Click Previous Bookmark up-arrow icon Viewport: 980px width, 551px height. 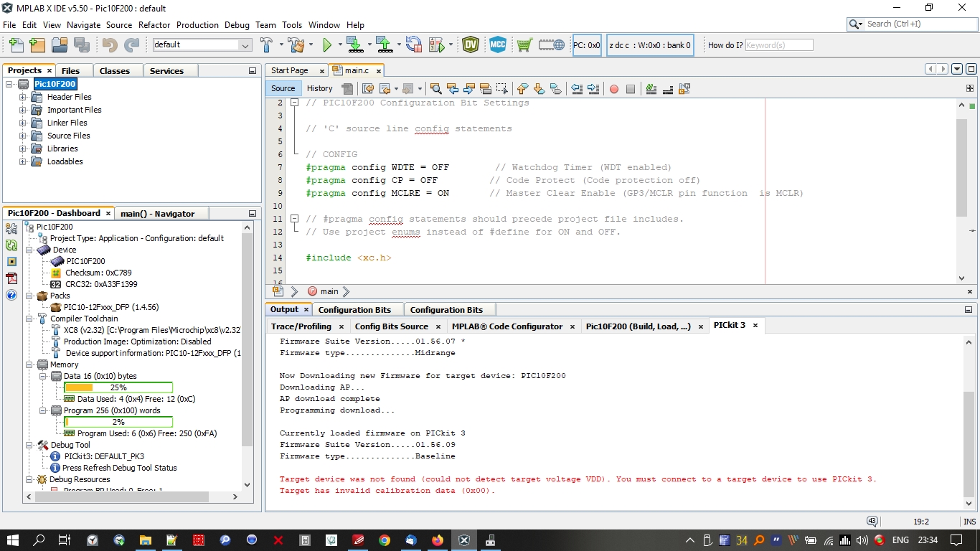522,89
